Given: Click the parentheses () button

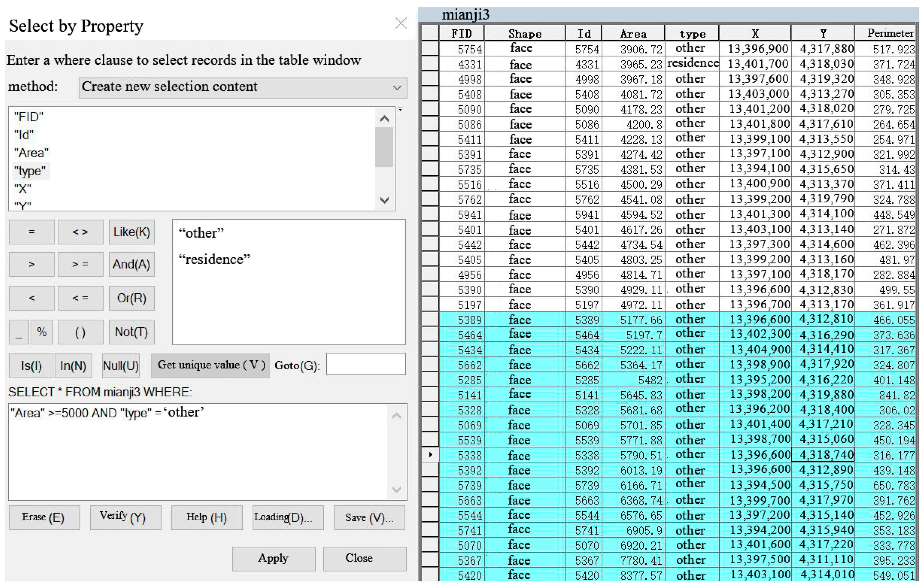Looking at the screenshot, I should (81, 332).
